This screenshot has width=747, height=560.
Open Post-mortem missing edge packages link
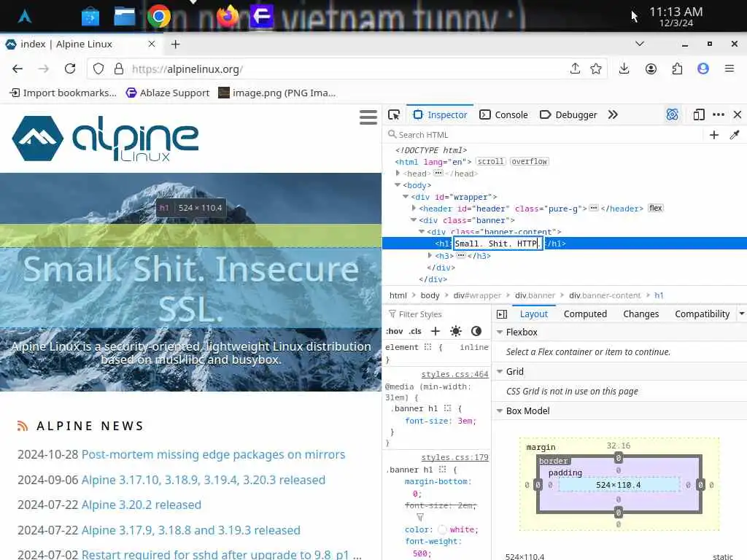click(x=213, y=454)
